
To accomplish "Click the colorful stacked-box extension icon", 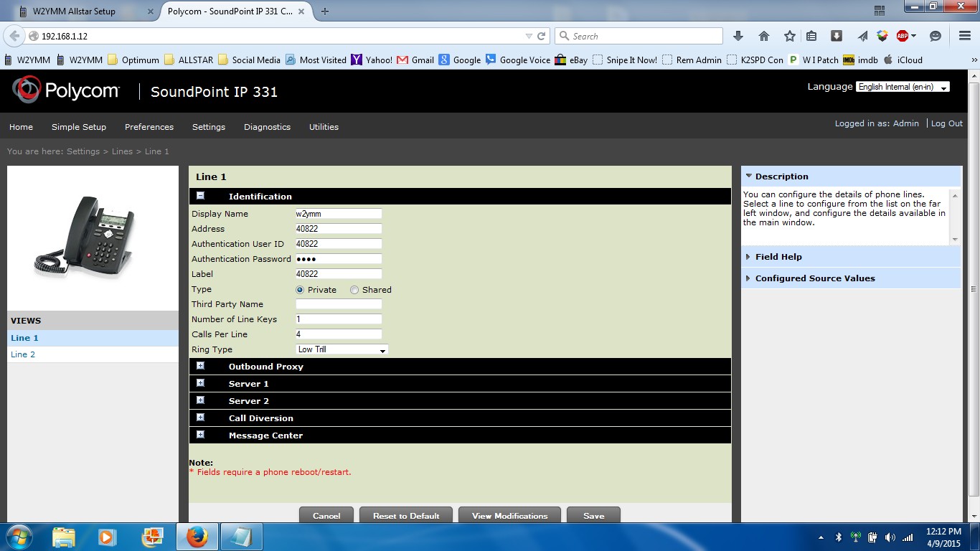I will [x=882, y=36].
